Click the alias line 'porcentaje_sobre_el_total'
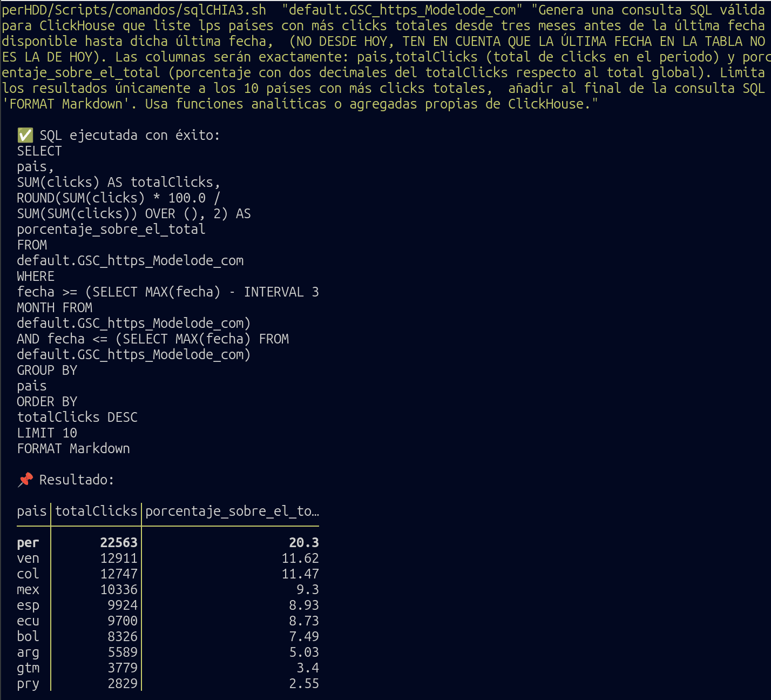This screenshot has height=700, width=771. pyautogui.click(x=111, y=230)
